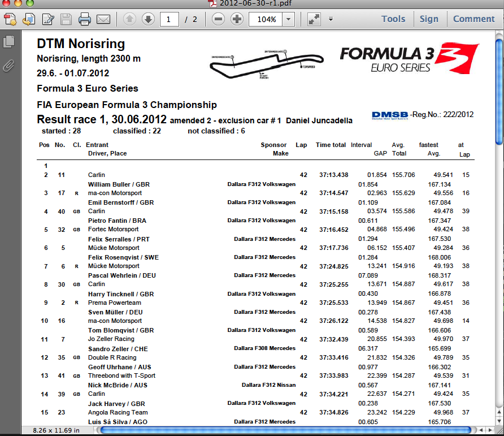Print the document using the printer icon
The height and width of the screenshot is (436, 504).
[x=85, y=19]
